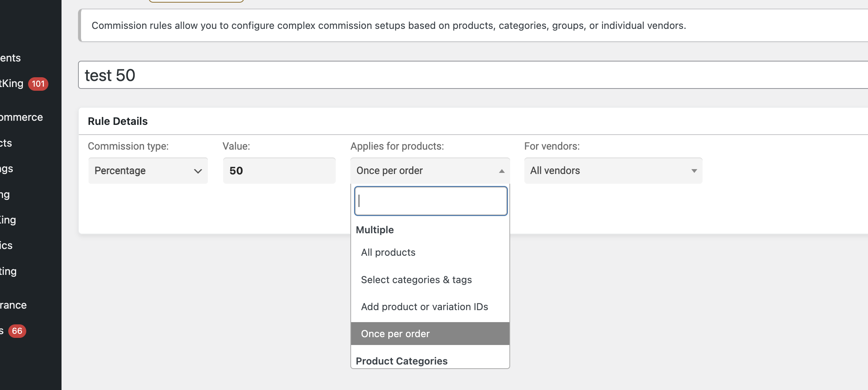Collapse the Applies for products dropdown

430,171
